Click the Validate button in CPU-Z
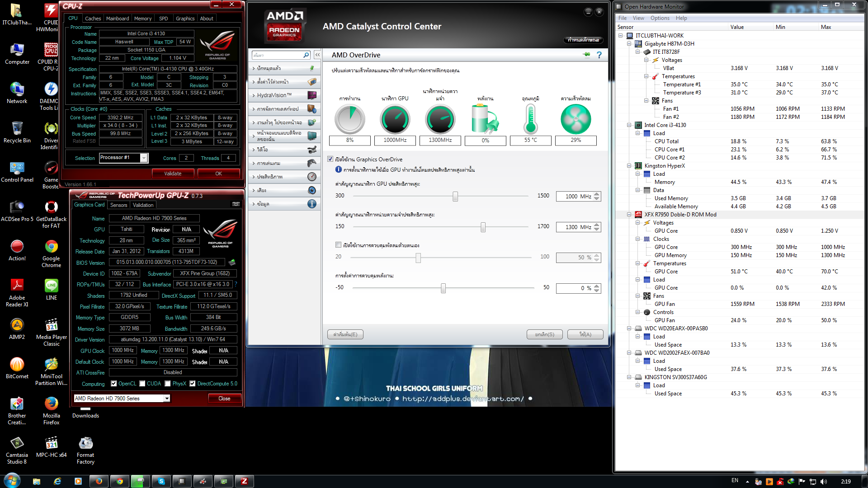The width and height of the screenshot is (868, 488). click(173, 174)
